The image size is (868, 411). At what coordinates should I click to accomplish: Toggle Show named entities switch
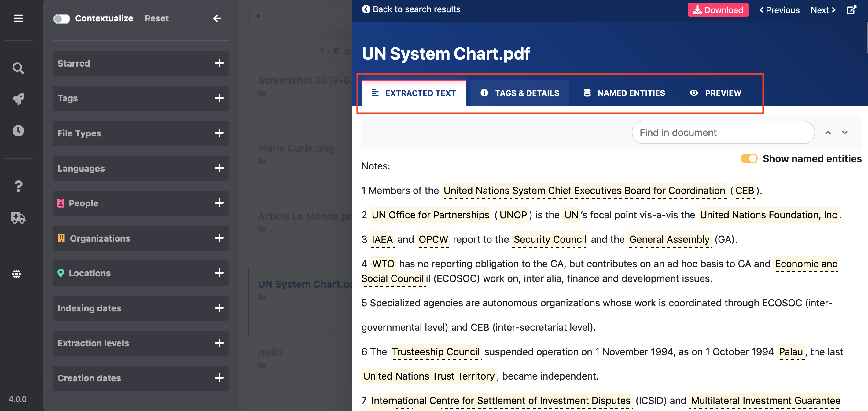[749, 158]
